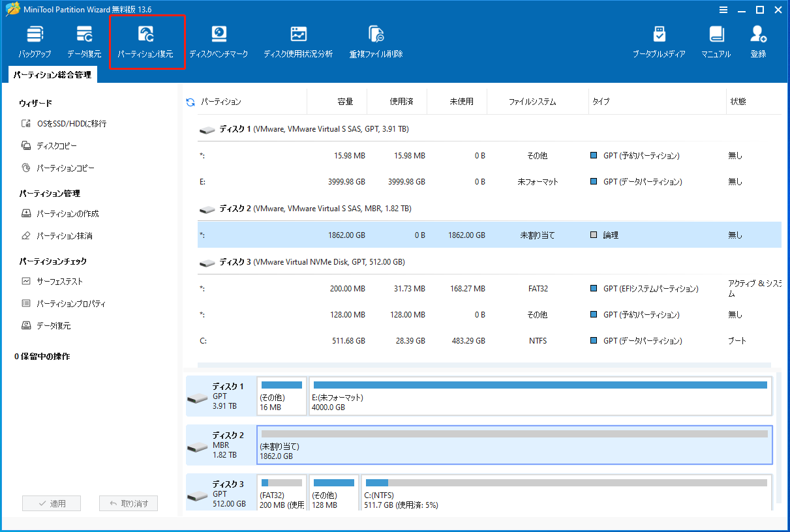The width and height of the screenshot is (790, 532).
Task: Start the OSをSSD/HDDに移行 wizard
Action: [x=64, y=123]
